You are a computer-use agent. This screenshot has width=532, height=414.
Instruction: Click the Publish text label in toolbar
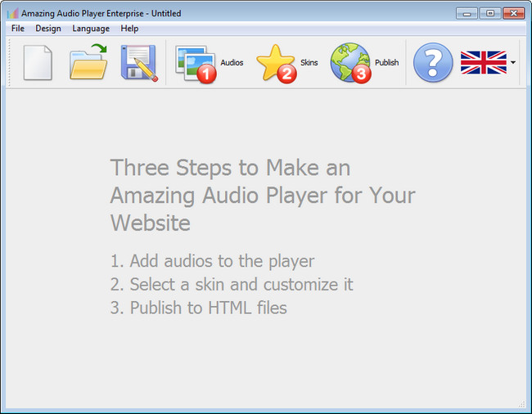click(x=386, y=63)
